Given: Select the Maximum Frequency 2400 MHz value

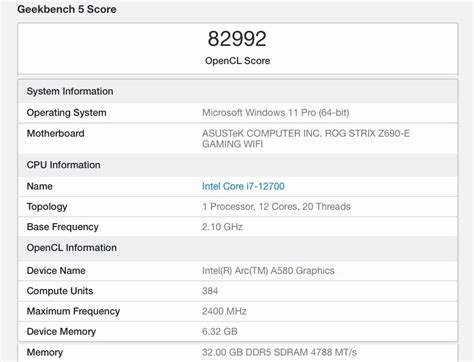Looking at the screenshot, I should [x=224, y=311].
